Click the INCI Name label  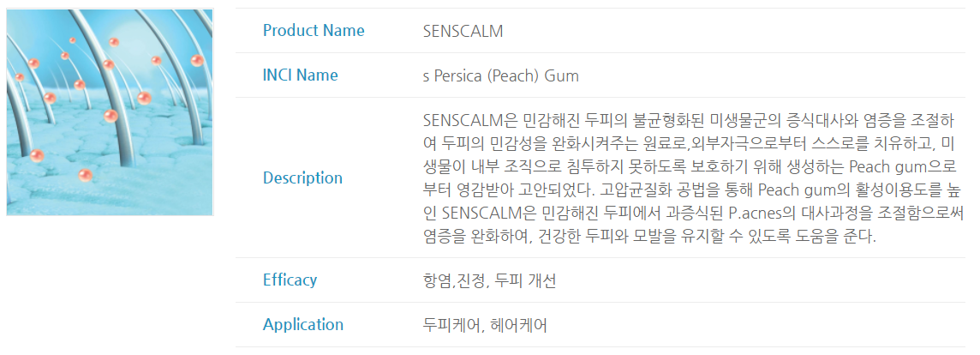click(300, 75)
